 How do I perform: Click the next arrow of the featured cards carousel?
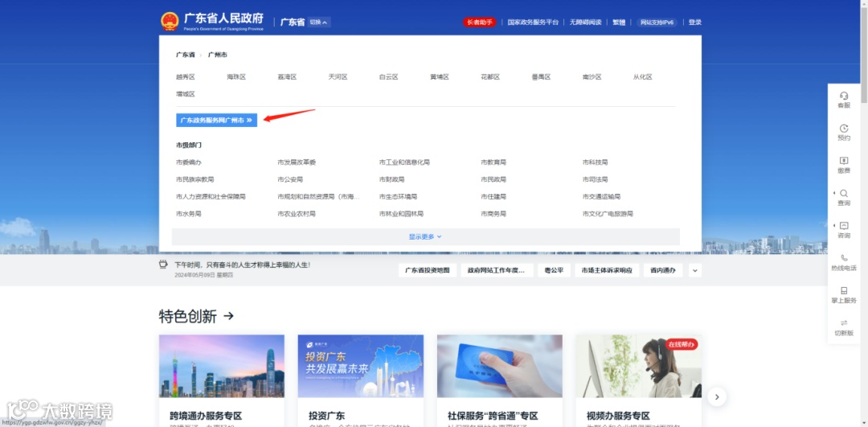pyautogui.click(x=717, y=396)
